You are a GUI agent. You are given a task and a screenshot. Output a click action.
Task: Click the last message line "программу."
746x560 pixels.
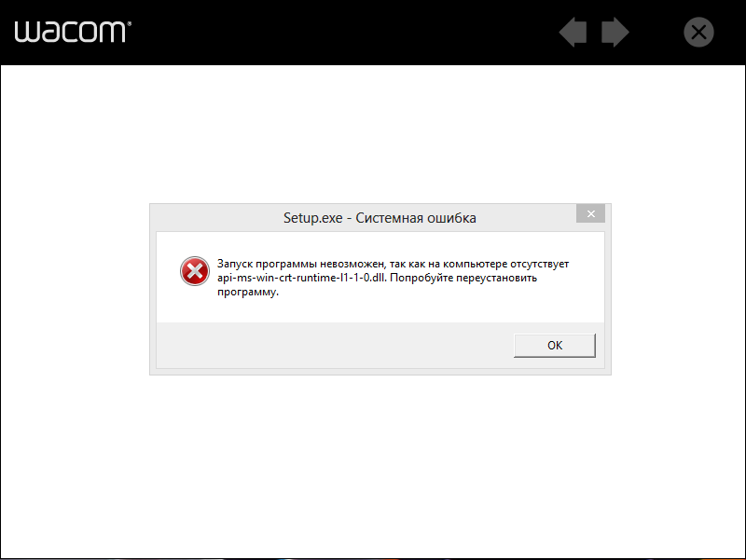pyautogui.click(x=248, y=292)
